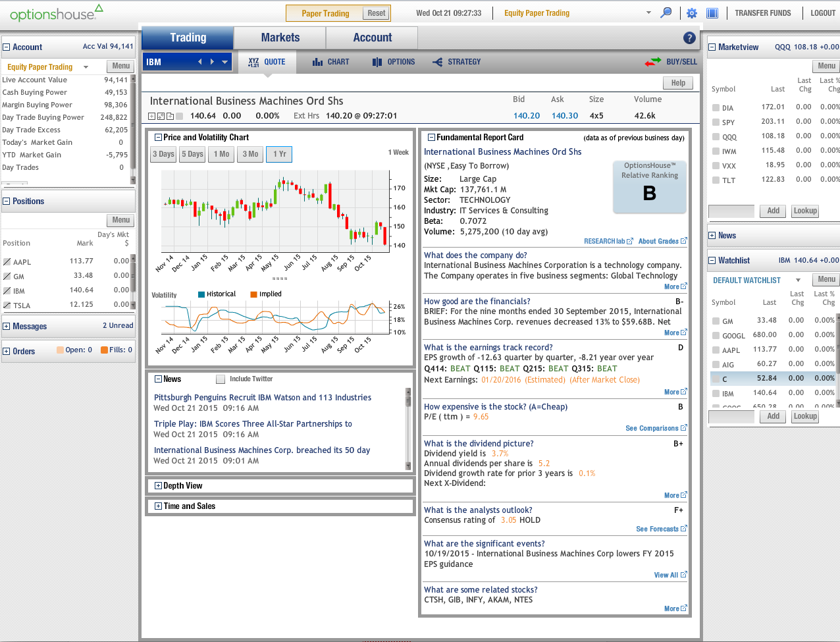Click Lookup button in Marketview panel
The width and height of the screenshot is (840, 642).
pos(805,211)
